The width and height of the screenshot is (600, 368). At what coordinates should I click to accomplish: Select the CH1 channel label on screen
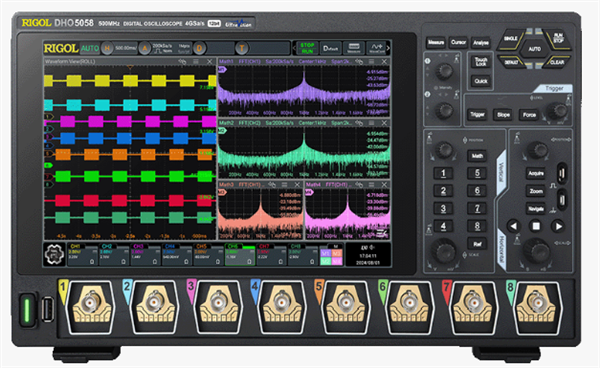75,246
